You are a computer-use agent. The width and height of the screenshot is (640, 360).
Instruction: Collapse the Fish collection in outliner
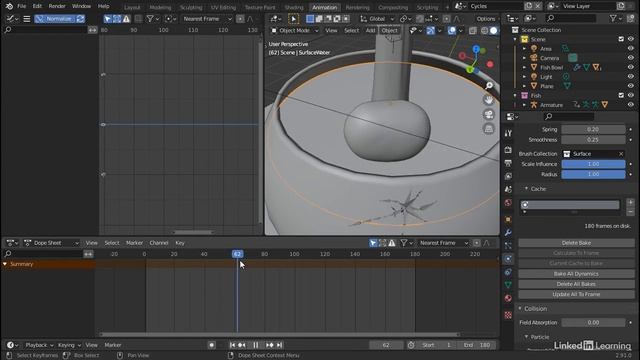point(515,96)
